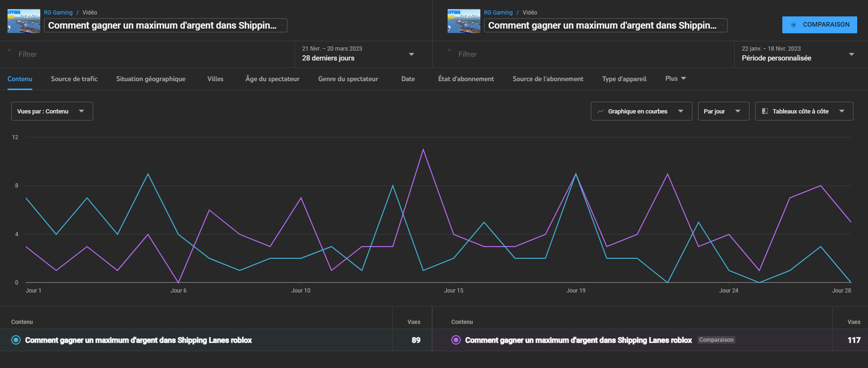Select the blue radio button for the current video
Viewport: 868px width, 368px height.
coord(16,340)
